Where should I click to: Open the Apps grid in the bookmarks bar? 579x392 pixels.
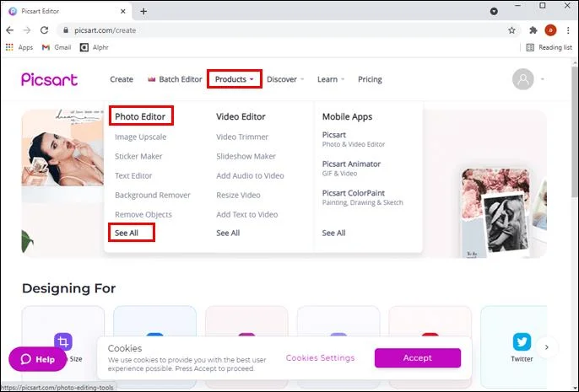click(19, 47)
